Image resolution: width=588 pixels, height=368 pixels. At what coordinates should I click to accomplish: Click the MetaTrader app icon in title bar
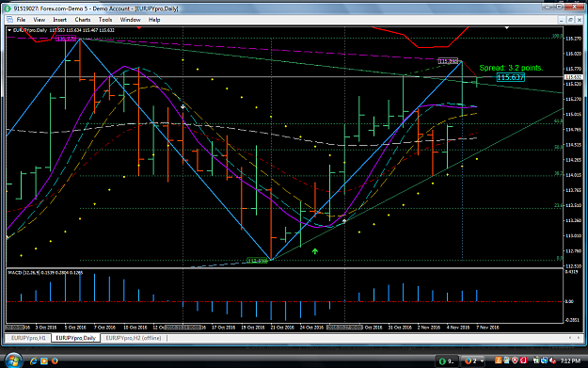pos(8,8)
